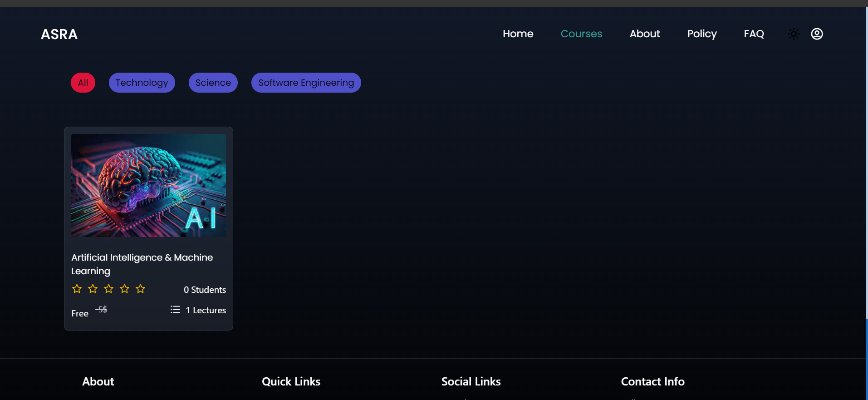Filter courses by Technology
The width and height of the screenshot is (868, 400).
(x=142, y=83)
